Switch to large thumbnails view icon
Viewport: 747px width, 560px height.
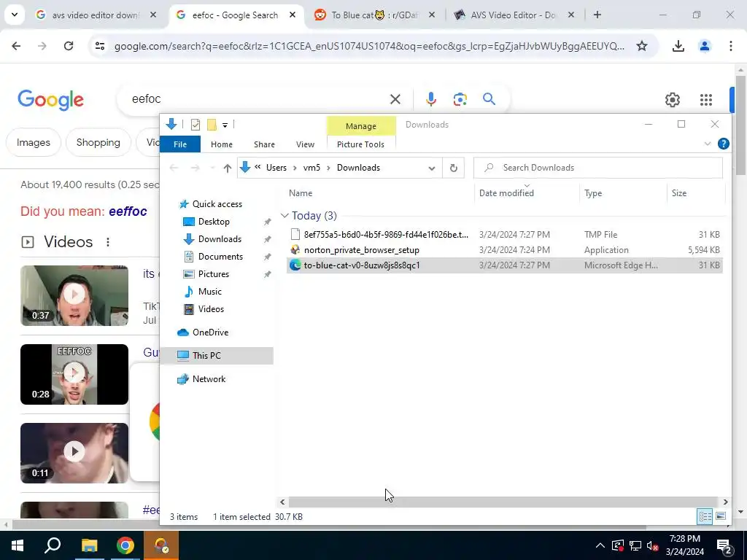click(x=721, y=516)
